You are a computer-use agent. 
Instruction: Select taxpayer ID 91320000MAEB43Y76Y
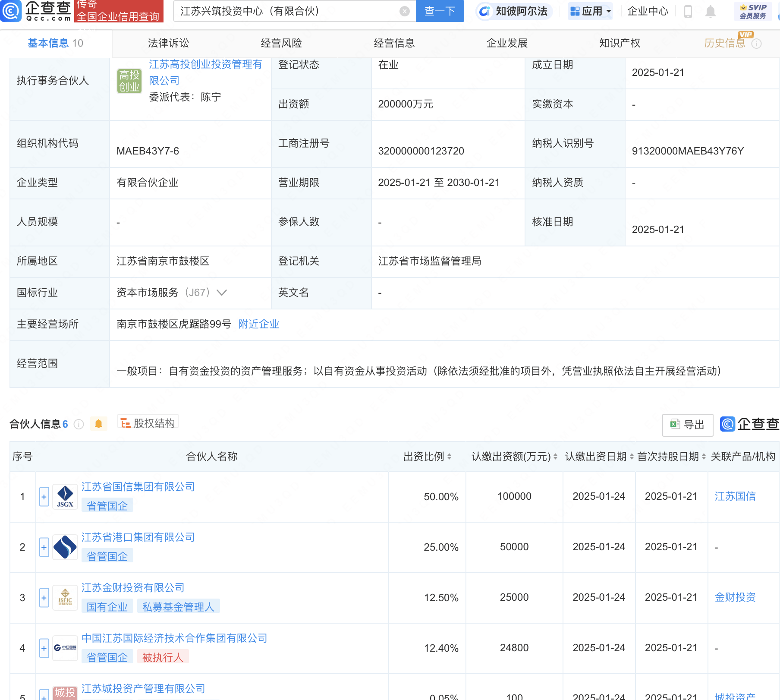coord(688,151)
